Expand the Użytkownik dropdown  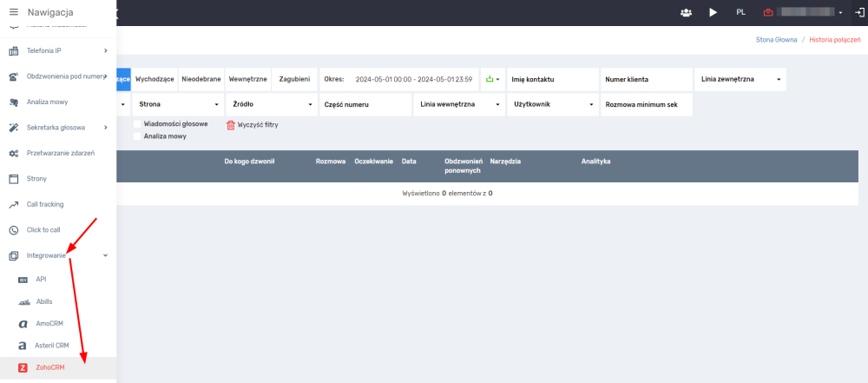click(x=550, y=104)
